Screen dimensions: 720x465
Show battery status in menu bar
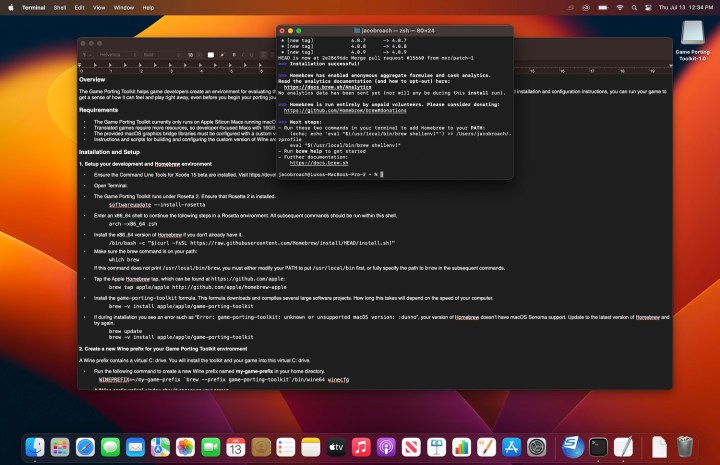coord(603,8)
